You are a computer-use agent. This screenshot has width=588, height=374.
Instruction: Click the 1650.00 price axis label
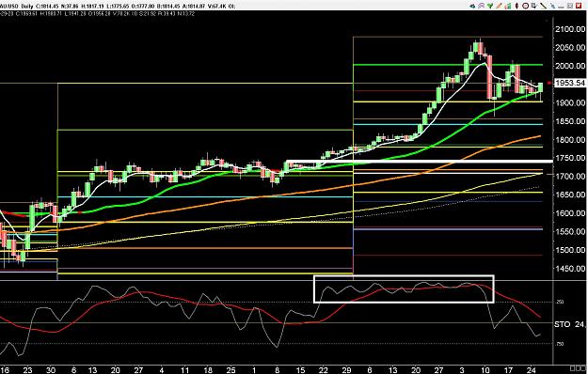point(570,195)
